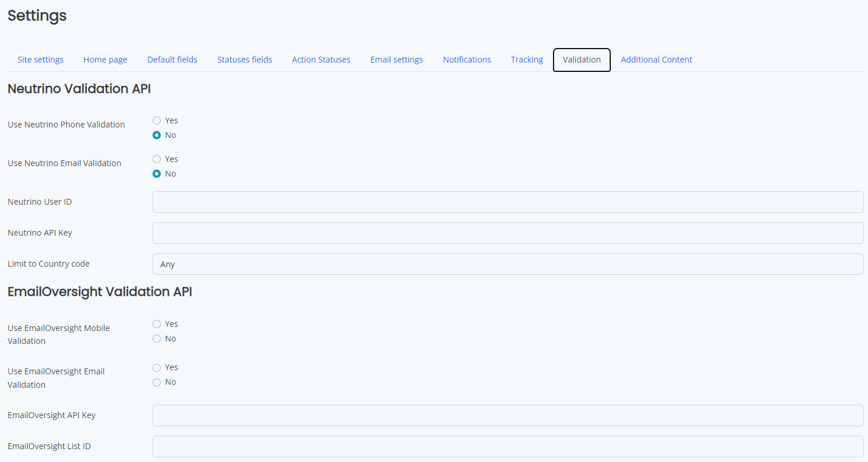Click the Neutrino User ID label
This screenshot has height=462, width=868.
pos(40,202)
